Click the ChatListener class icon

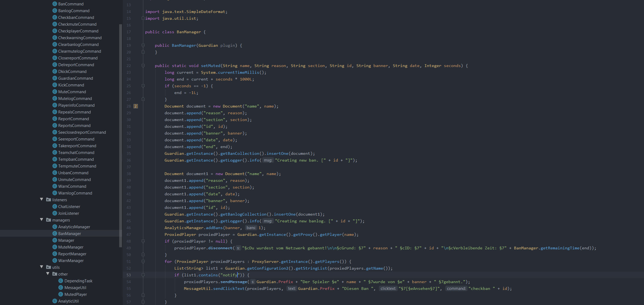click(55, 206)
